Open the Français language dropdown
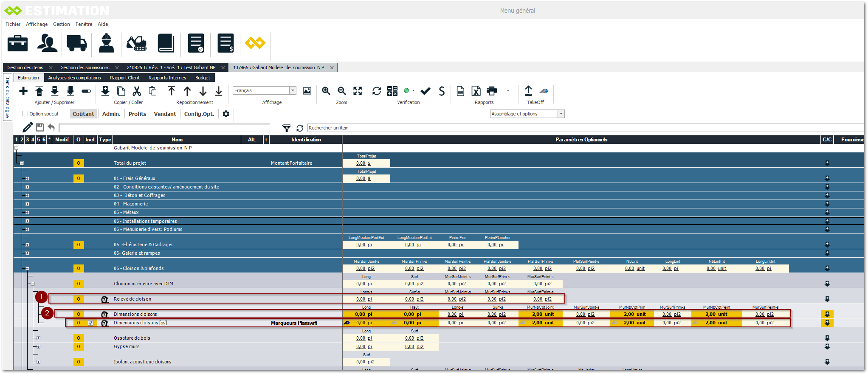 point(293,90)
